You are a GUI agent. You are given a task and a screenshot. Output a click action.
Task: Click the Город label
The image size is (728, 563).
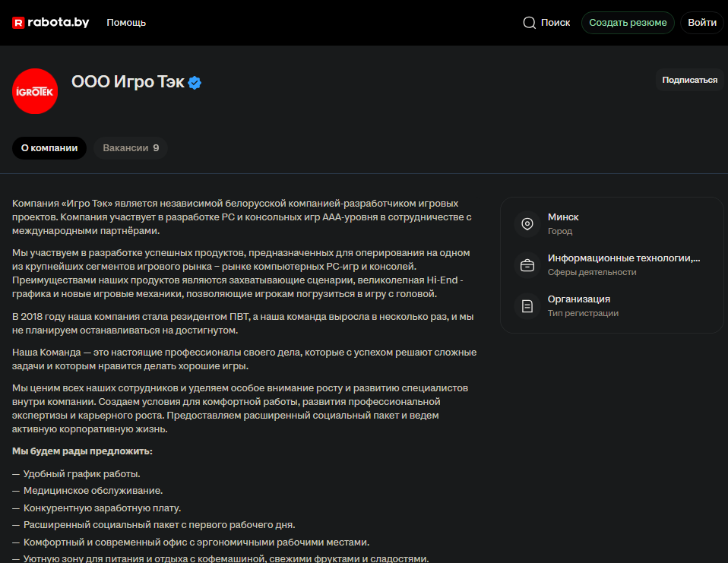[x=560, y=231]
